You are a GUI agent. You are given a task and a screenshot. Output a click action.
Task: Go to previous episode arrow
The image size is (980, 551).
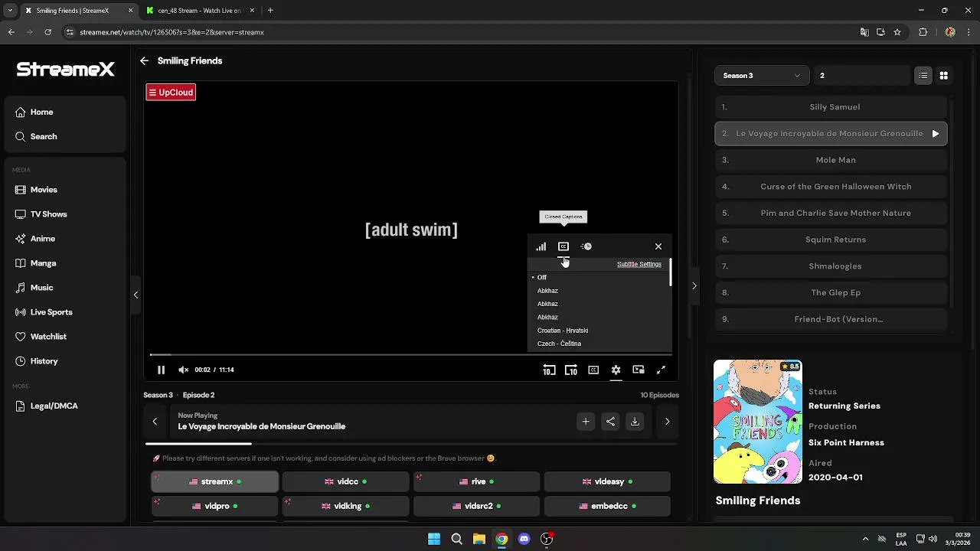pos(155,422)
